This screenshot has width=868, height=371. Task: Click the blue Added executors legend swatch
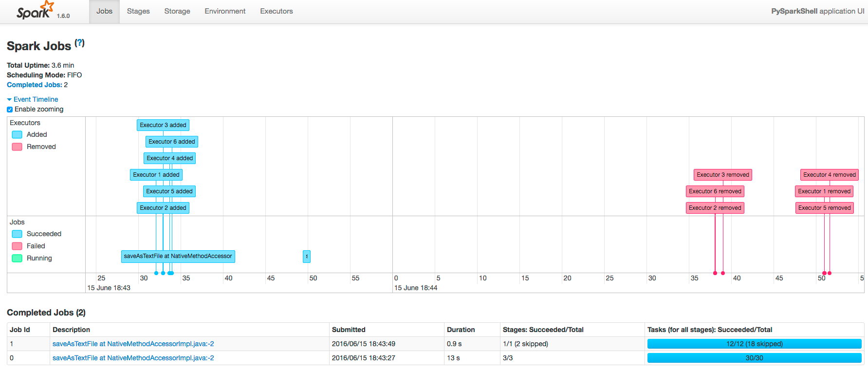click(x=17, y=135)
